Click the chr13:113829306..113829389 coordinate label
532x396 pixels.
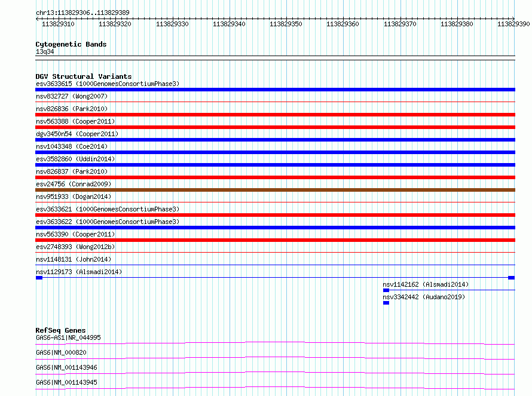click(x=82, y=13)
